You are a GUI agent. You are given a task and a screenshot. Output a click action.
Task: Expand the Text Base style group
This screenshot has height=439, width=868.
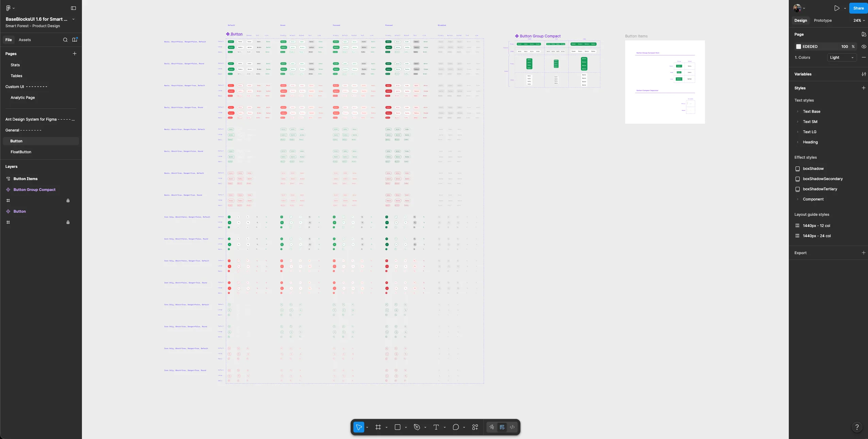click(x=798, y=111)
